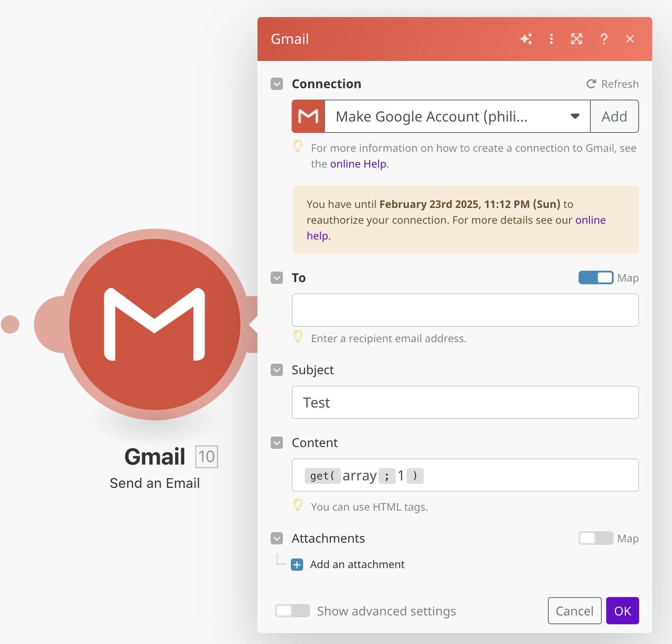Expand the Gmail dialog to fullscreen

click(576, 39)
